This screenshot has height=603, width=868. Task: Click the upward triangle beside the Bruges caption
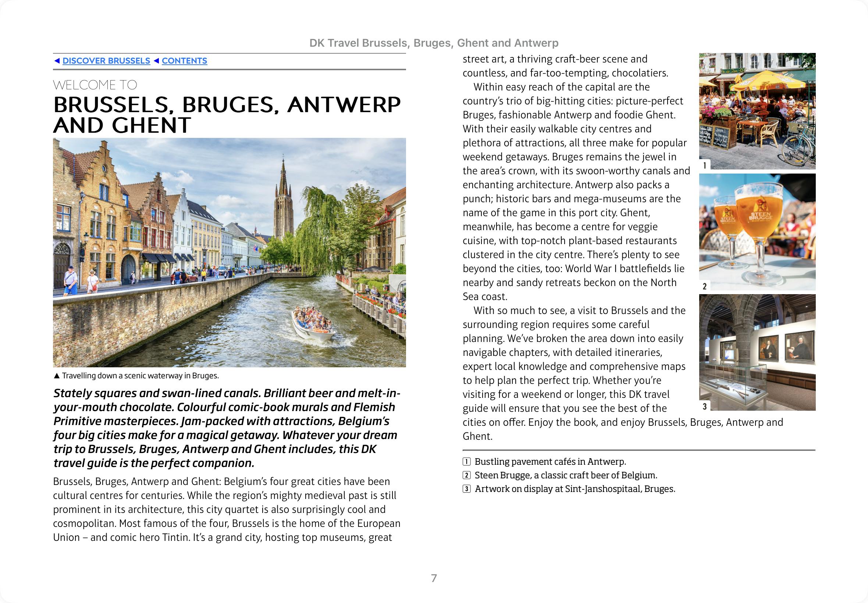pyautogui.click(x=57, y=376)
